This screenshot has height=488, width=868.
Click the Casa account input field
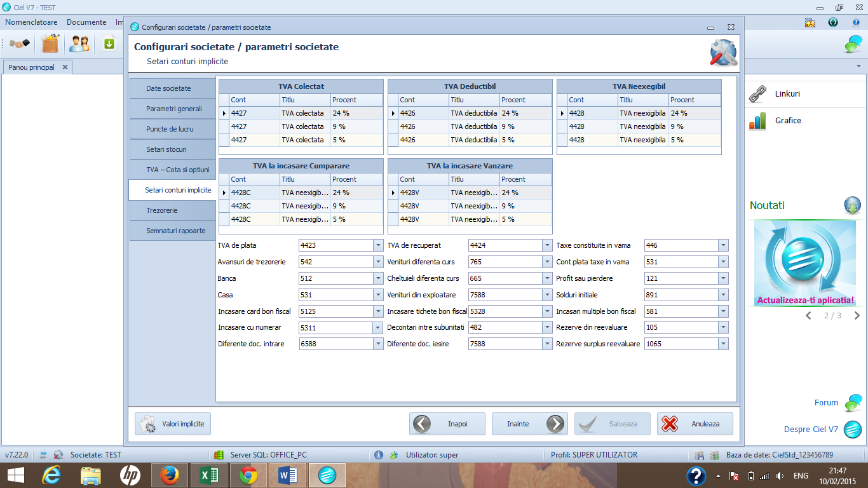coord(336,295)
